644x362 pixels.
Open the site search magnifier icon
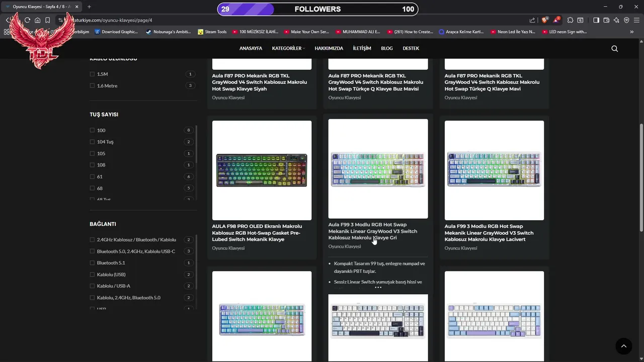coord(614,48)
